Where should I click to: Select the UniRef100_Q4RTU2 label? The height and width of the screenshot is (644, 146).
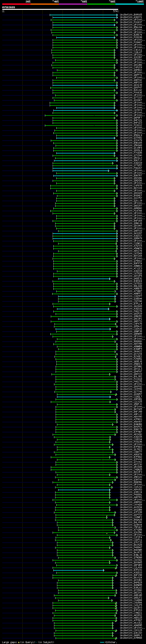(x=131, y=80)
